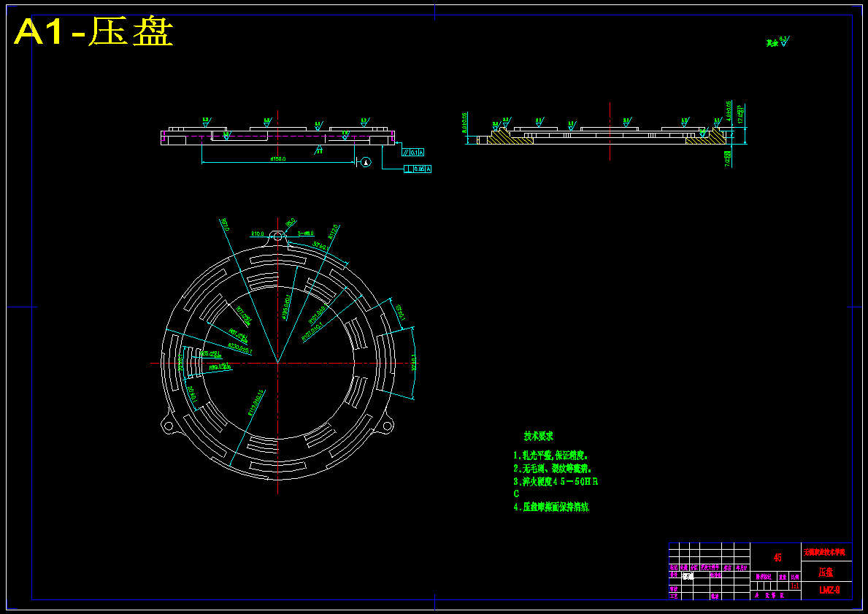Click note '1. 轧光平整, 保证精度'
The image size is (868, 614).
(550, 455)
